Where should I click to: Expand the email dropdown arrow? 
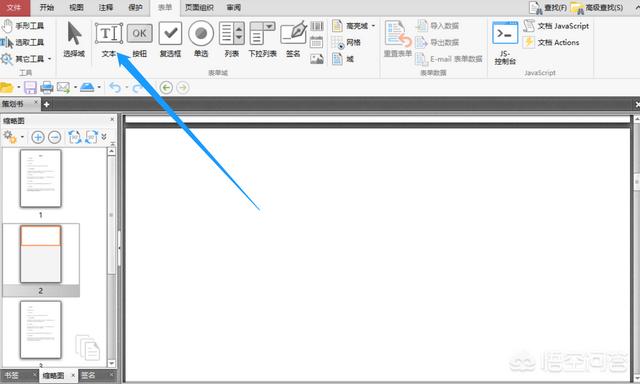tap(76, 87)
